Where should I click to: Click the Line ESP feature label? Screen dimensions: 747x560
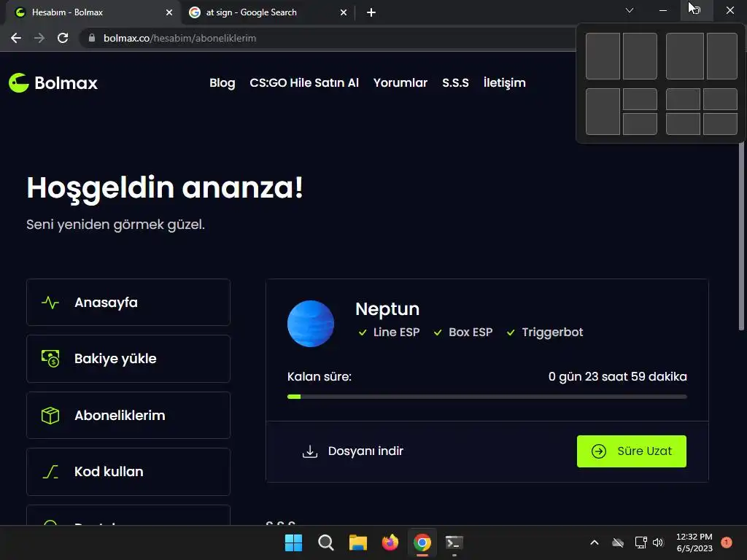pos(396,332)
